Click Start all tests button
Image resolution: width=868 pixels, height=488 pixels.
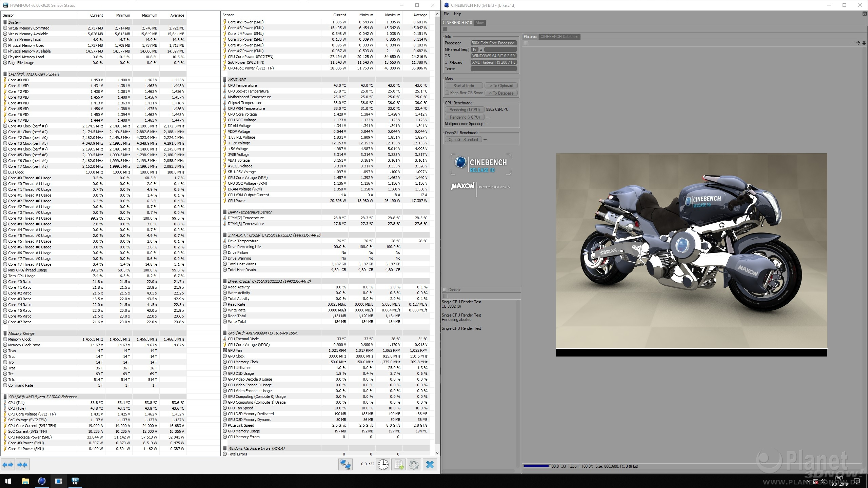pyautogui.click(x=463, y=86)
